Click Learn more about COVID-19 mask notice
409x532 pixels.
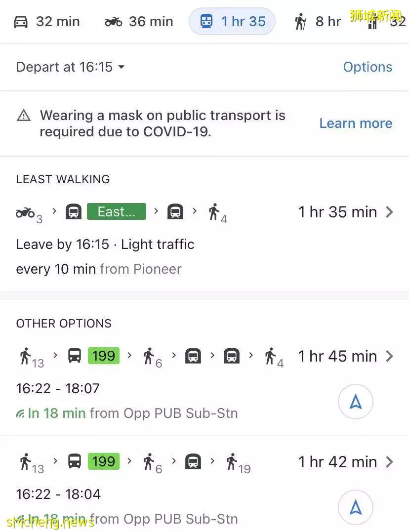[x=356, y=123]
